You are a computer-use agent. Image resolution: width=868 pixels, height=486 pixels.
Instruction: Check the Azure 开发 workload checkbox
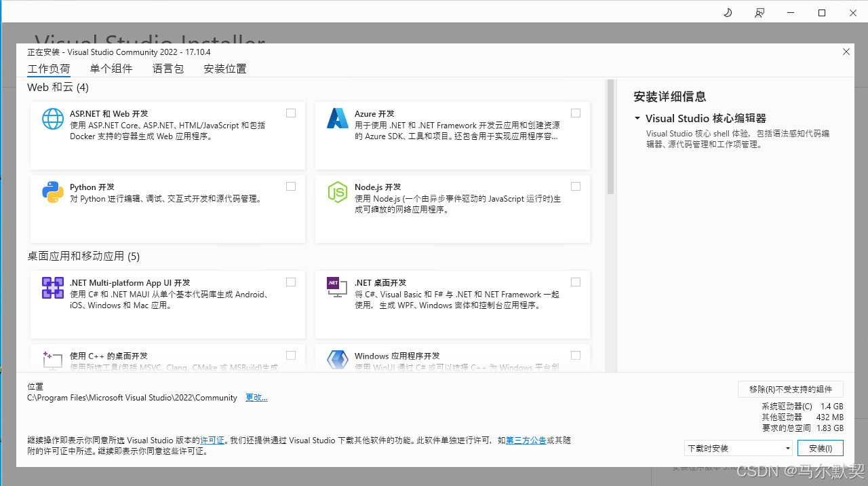pos(576,113)
